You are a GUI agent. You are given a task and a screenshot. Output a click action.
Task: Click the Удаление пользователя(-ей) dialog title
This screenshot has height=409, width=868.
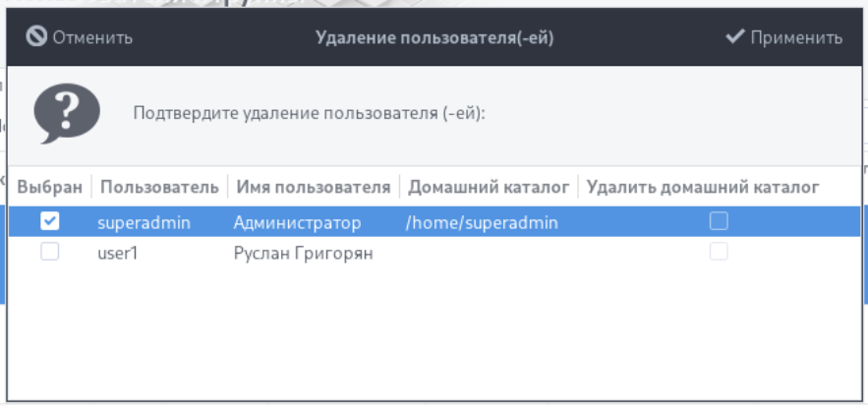point(435,37)
